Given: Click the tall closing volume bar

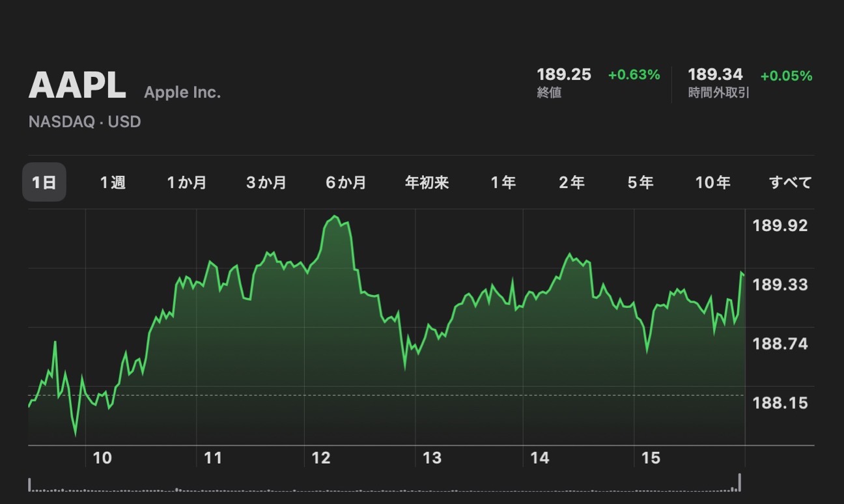Looking at the screenshot, I should pos(739,483).
